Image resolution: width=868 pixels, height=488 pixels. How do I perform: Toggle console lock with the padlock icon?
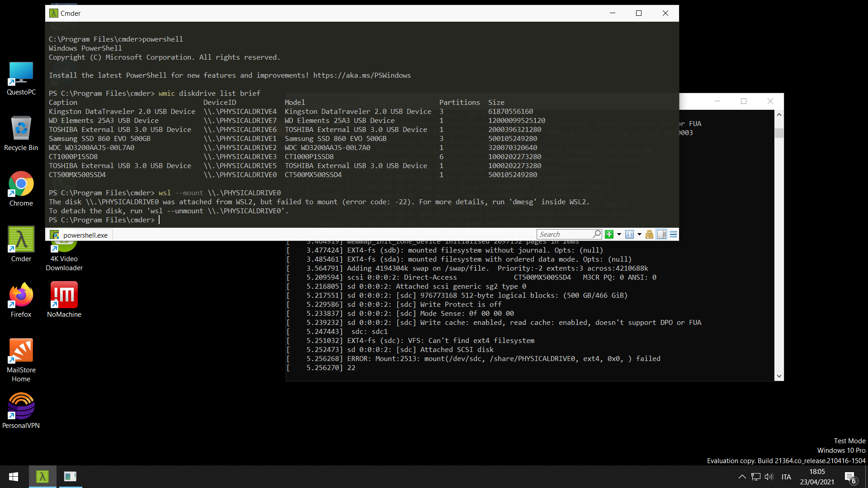tap(650, 235)
